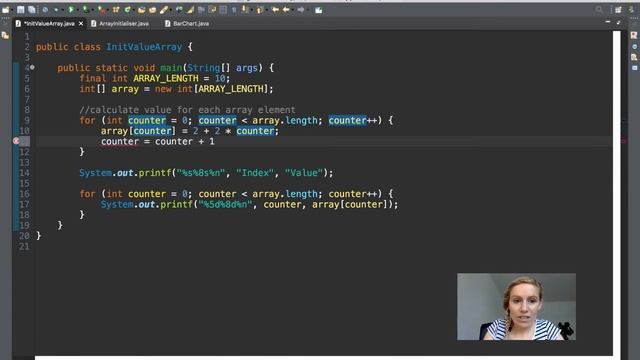This screenshot has height=360, width=640.
Task: Click the Save icon in toolbar
Action: pos(20,9)
